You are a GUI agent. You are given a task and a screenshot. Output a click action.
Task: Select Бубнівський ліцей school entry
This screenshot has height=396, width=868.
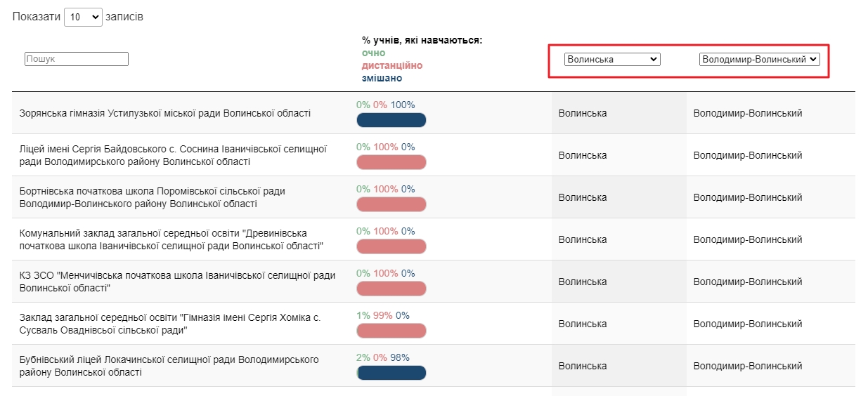pyautogui.click(x=169, y=366)
